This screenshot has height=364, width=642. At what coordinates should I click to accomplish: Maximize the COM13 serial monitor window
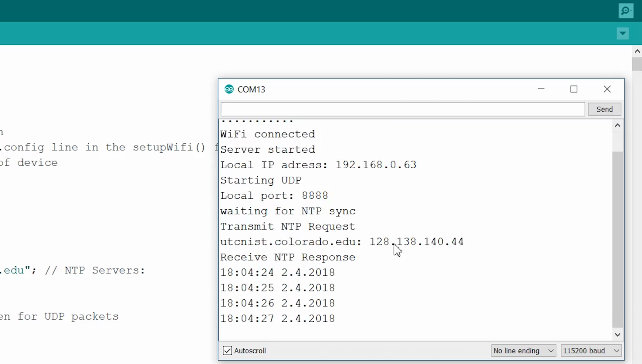click(574, 89)
